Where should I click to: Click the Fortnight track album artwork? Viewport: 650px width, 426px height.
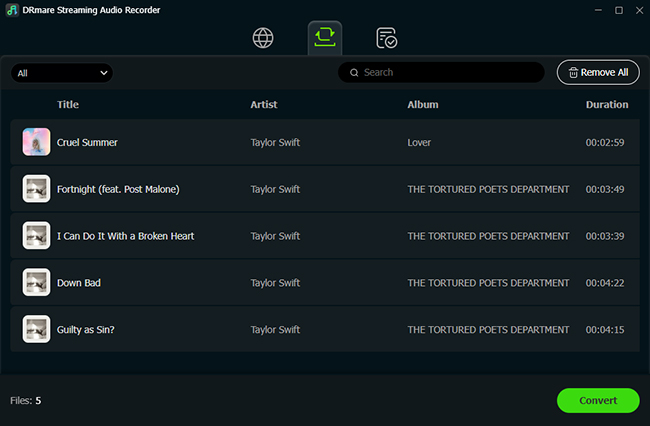coord(36,189)
